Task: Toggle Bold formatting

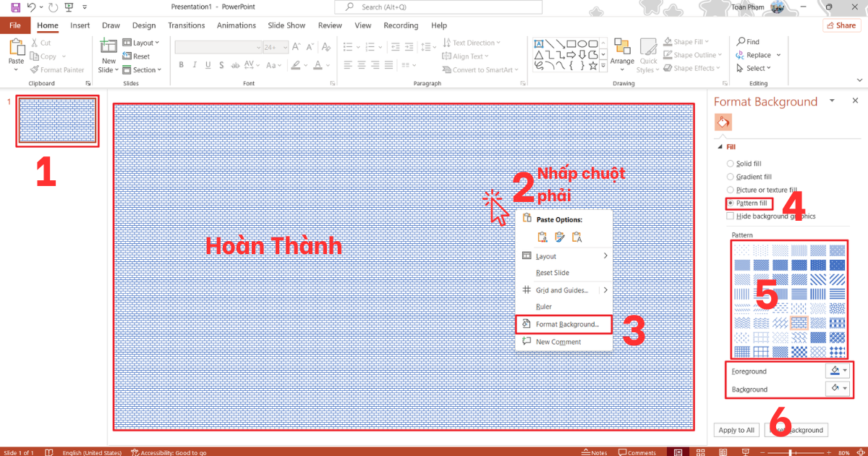Action: click(182, 64)
